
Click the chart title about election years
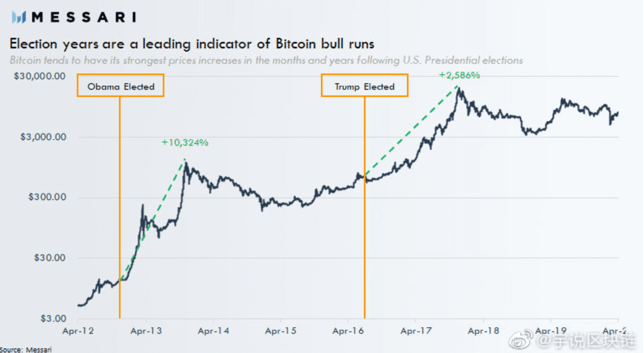(x=192, y=43)
